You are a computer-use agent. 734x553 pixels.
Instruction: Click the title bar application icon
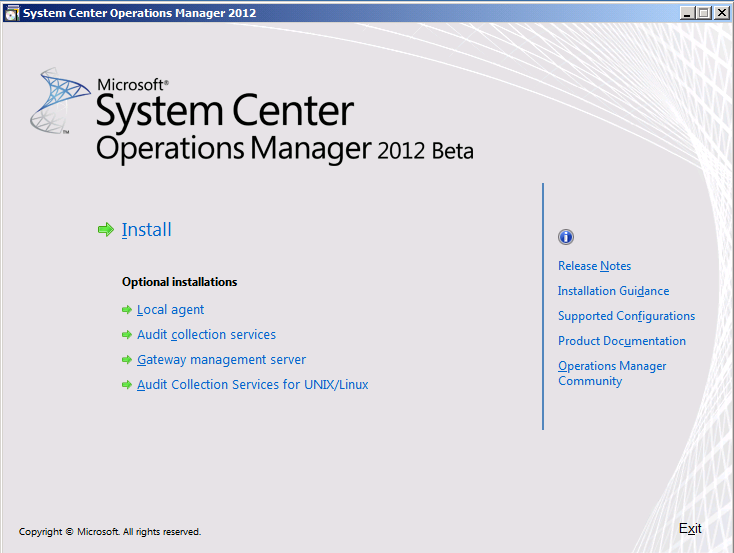(x=12, y=13)
